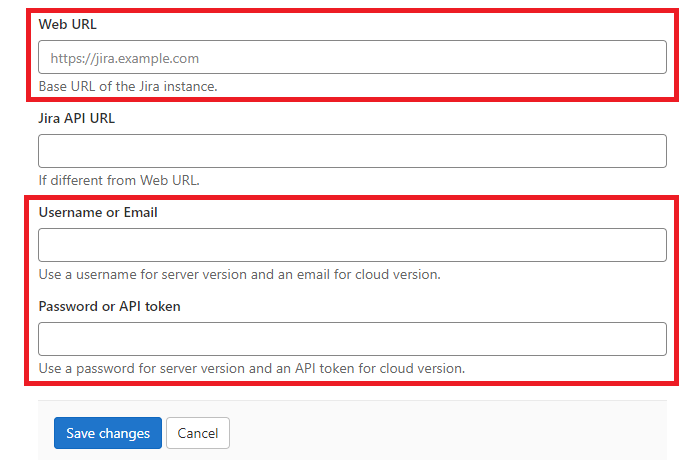Click 'If different from Web URL.' hint

tap(119, 181)
